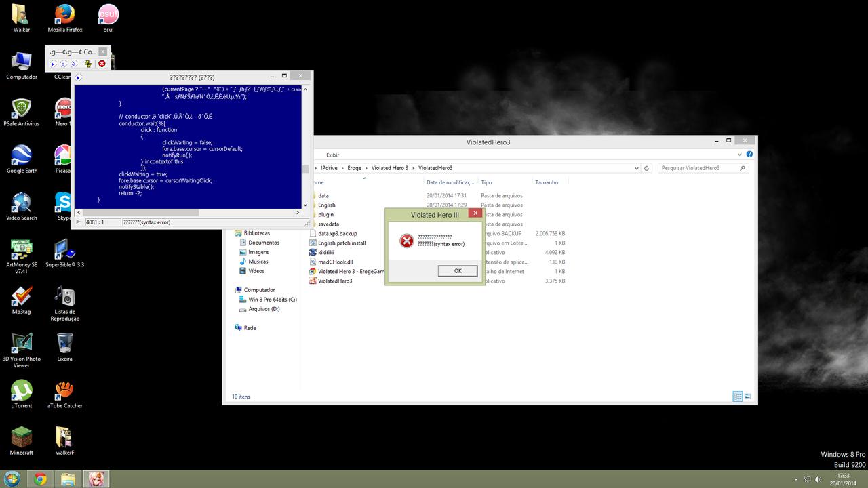Select the madCHook.dll file
The image size is (868, 488).
335,262
